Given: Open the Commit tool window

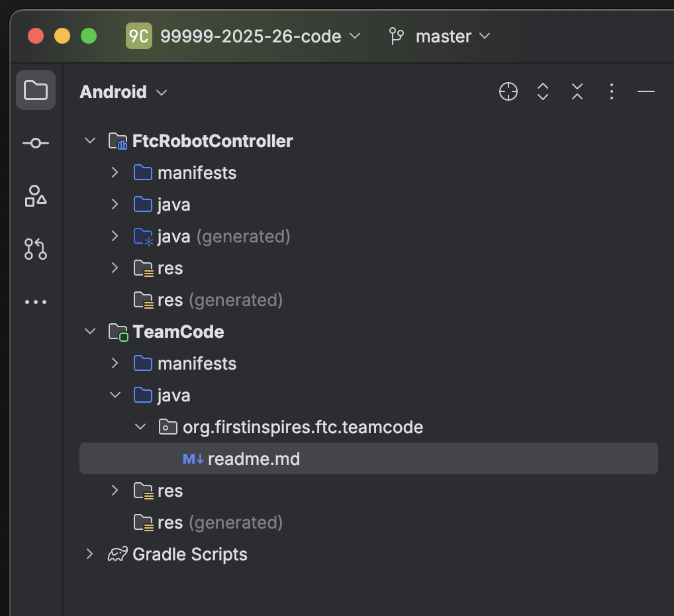Looking at the screenshot, I should tap(36, 143).
